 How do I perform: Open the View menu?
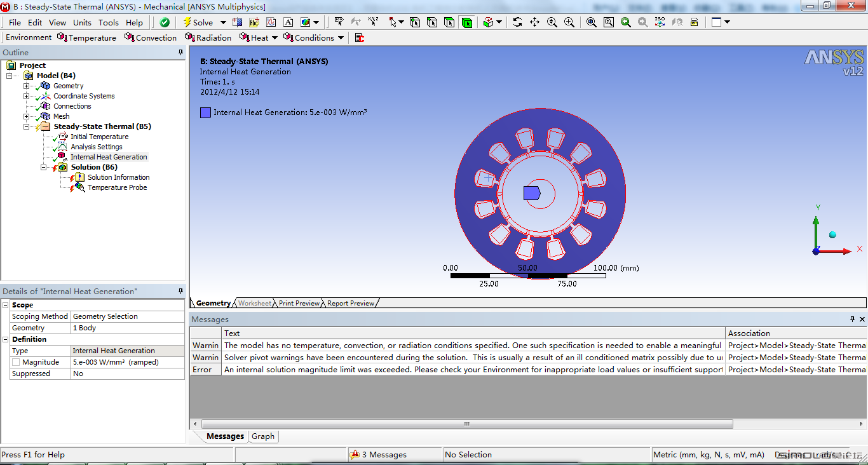tap(57, 22)
